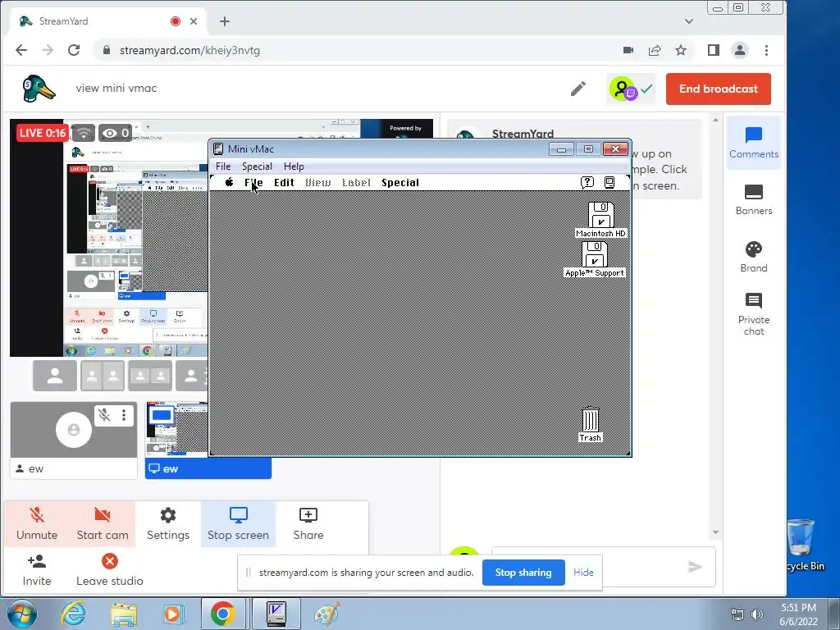The image size is (840, 630).
Task: Switch to Mini vMac taskbar icon
Action: [276, 614]
